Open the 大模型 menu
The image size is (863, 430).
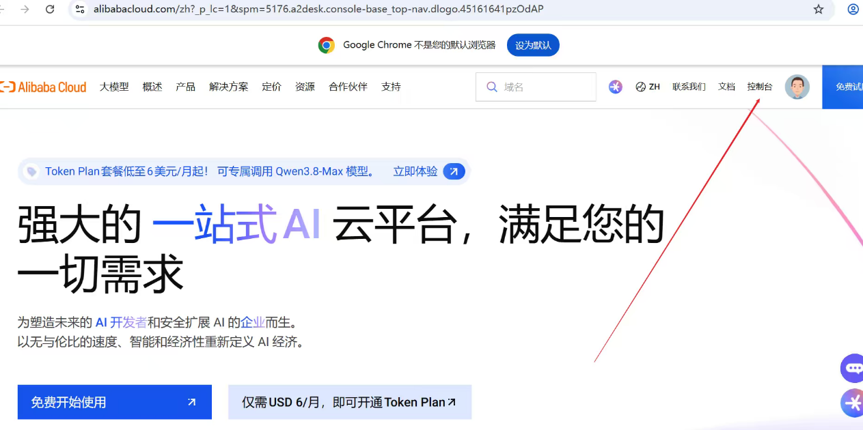pyautogui.click(x=114, y=87)
